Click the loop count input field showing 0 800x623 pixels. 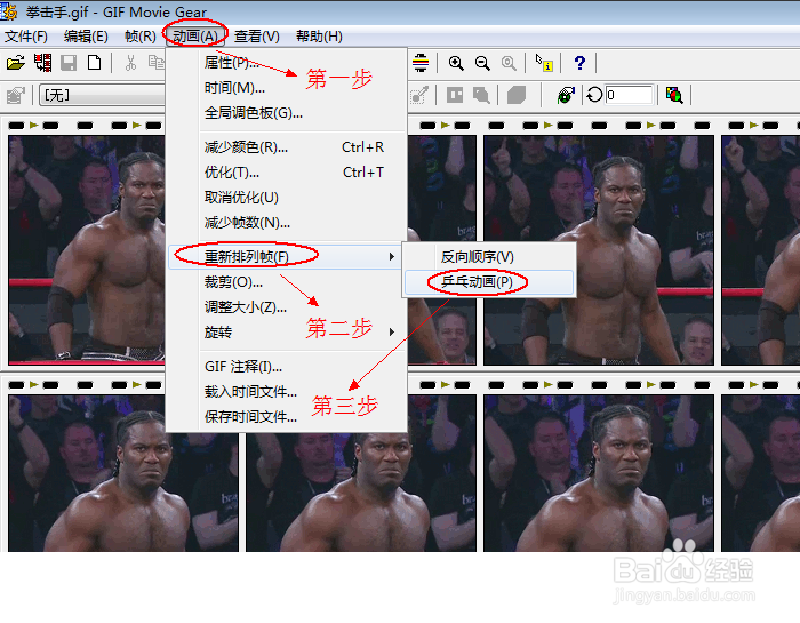click(629, 95)
